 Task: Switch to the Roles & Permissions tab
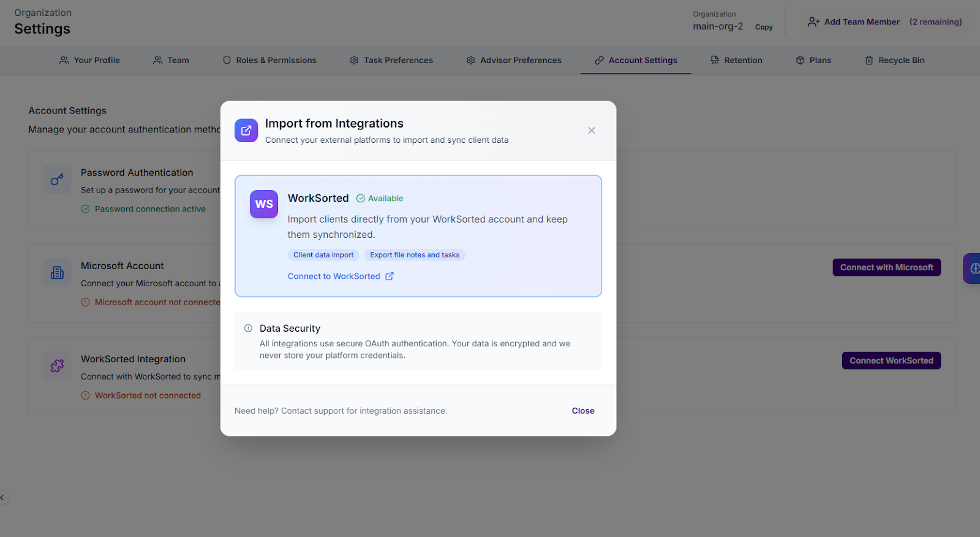269,61
